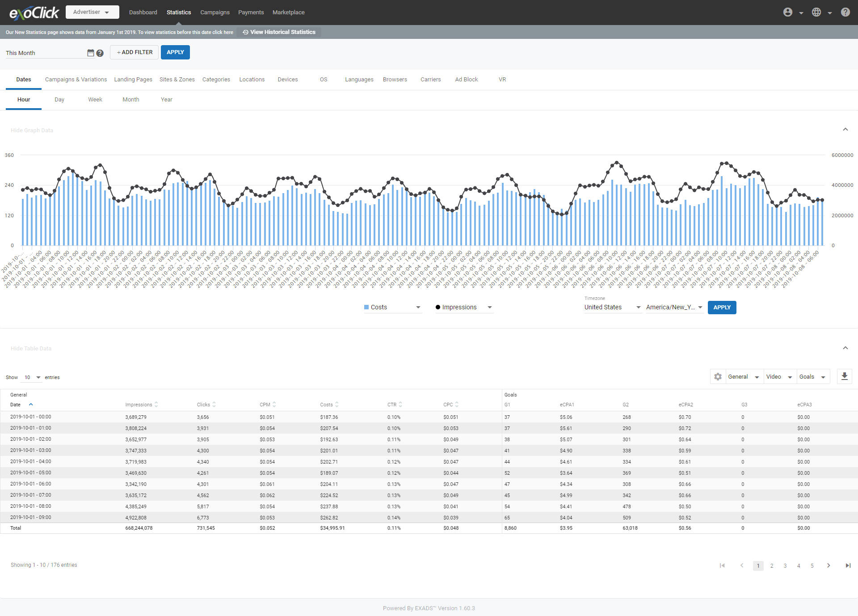The width and height of the screenshot is (858, 616).
Task: Click the date range help icon
Action: coord(100,53)
